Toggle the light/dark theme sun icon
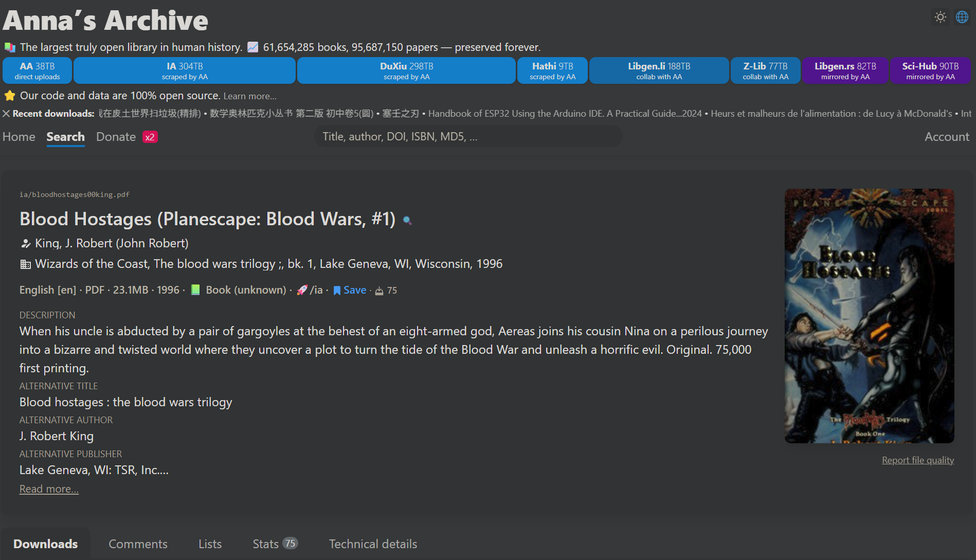Screen dimensions: 976x560 point(941,17)
